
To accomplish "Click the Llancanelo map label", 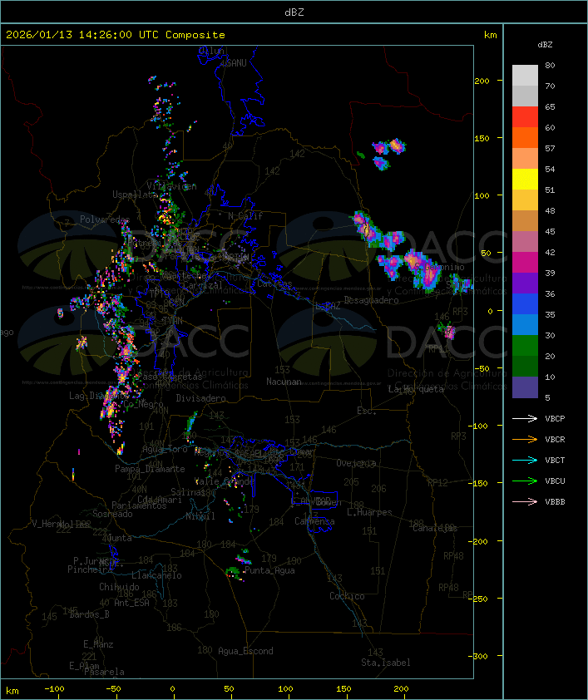I will click(x=156, y=575).
